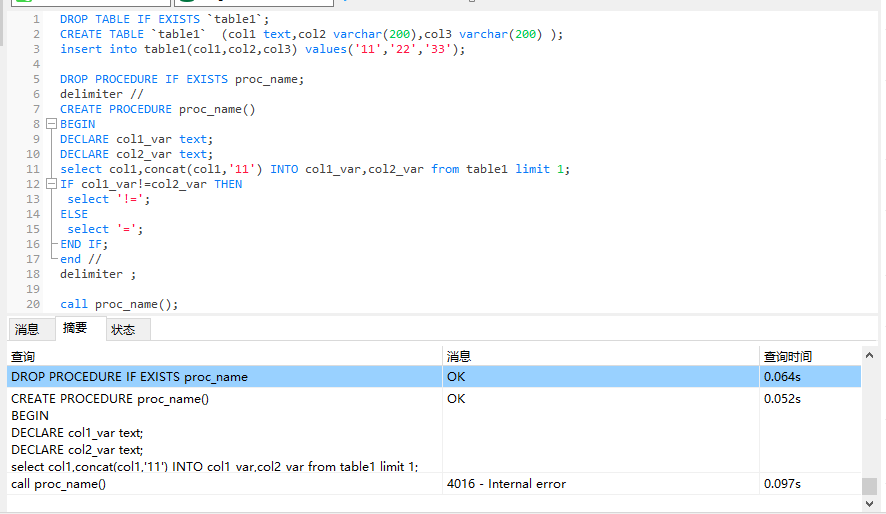Click 'delimiter ;' on line 18
This screenshot has width=886, height=514.
click(x=98, y=274)
